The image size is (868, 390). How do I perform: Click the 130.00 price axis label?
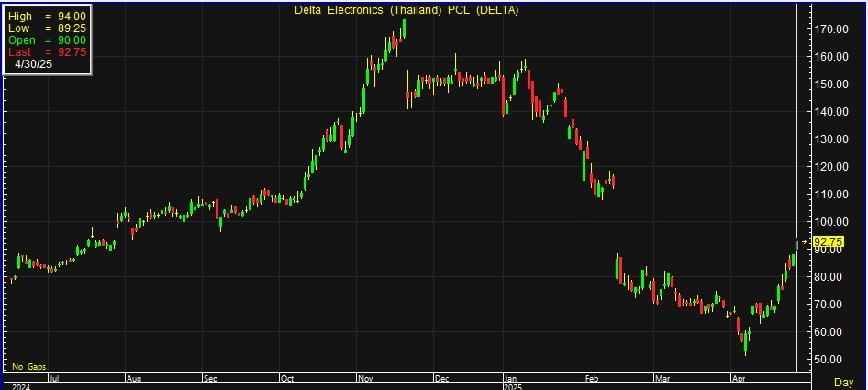[x=832, y=139]
